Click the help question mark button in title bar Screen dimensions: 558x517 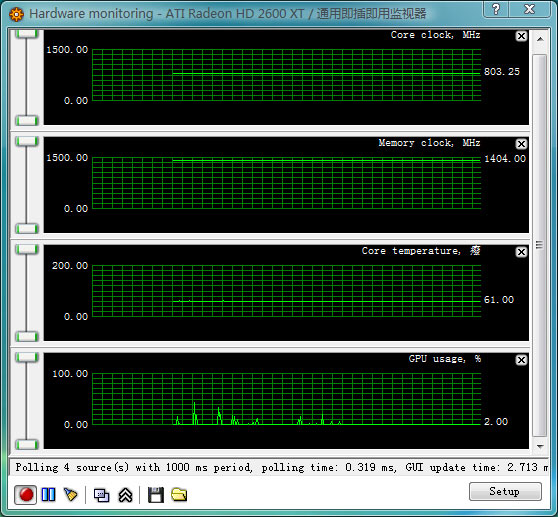click(496, 9)
